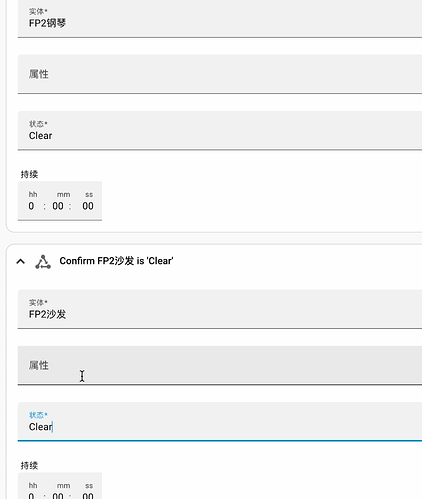The height and width of the screenshot is (499, 422).
Task: Edit the Clear state field under FP2钢琴
Action: click(x=220, y=130)
